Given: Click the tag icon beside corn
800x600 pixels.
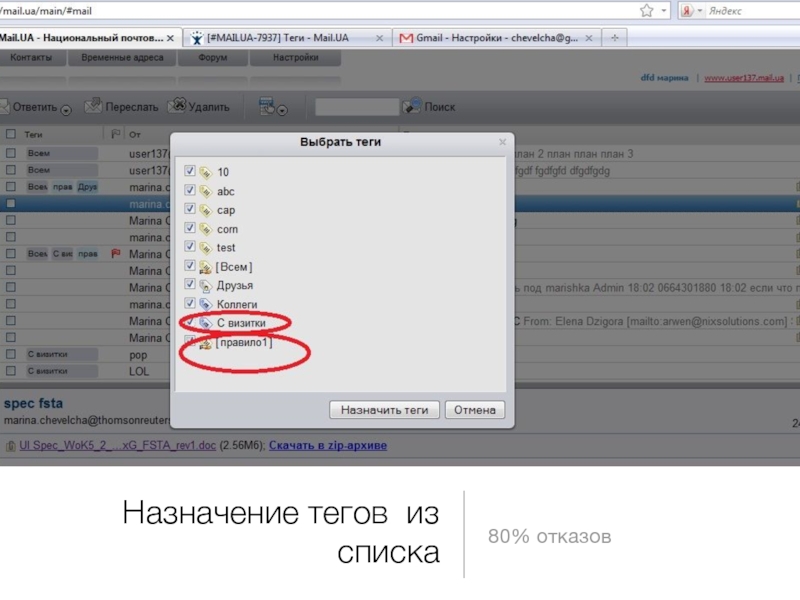Looking at the screenshot, I should click(x=205, y=229).
